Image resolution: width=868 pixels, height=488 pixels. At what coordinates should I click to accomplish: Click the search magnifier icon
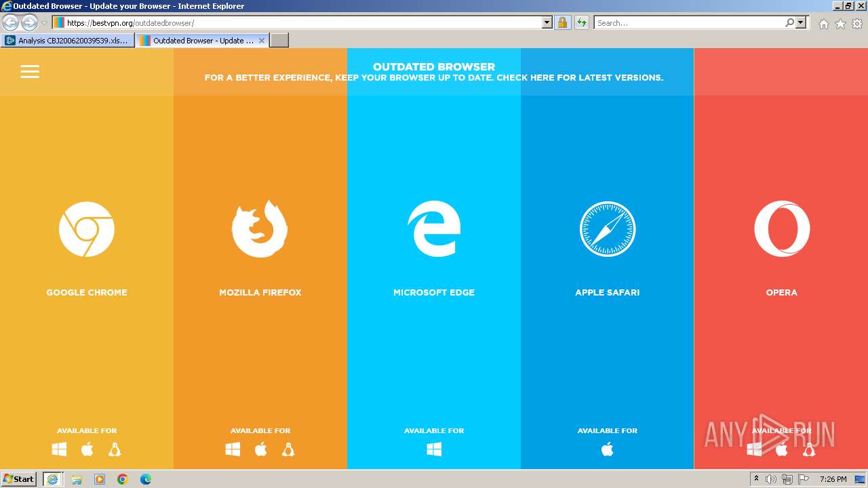point(789,22)
